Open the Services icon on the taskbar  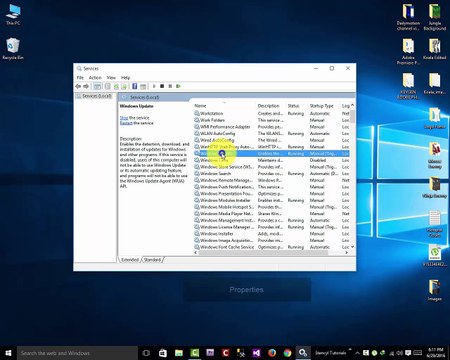tap(303, 353)
